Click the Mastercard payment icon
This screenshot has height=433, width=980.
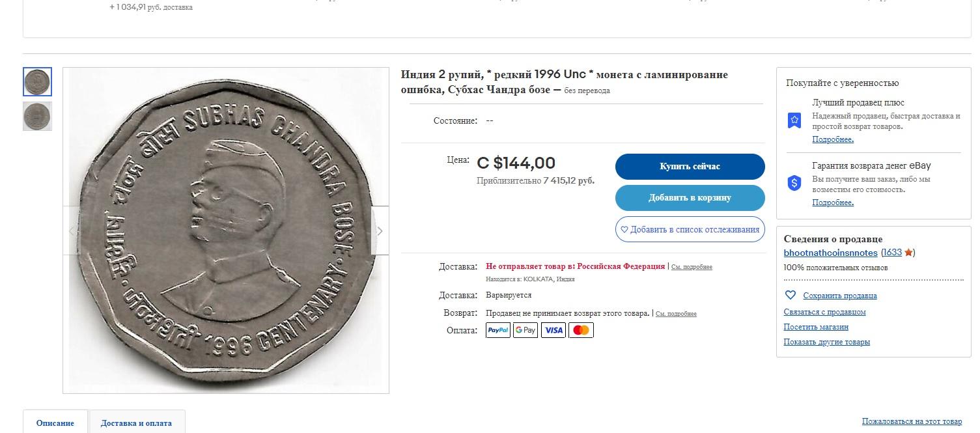click(581, 331)
